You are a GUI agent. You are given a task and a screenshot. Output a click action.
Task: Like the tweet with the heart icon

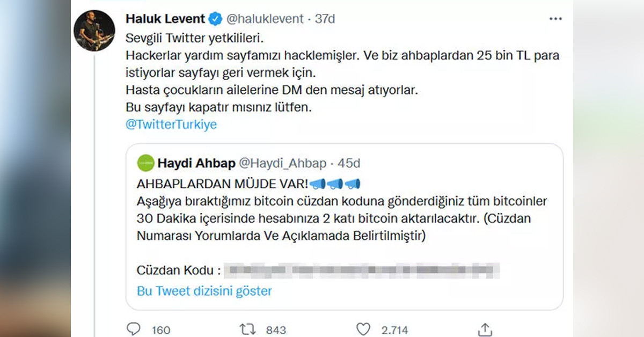tap(364, 329)
